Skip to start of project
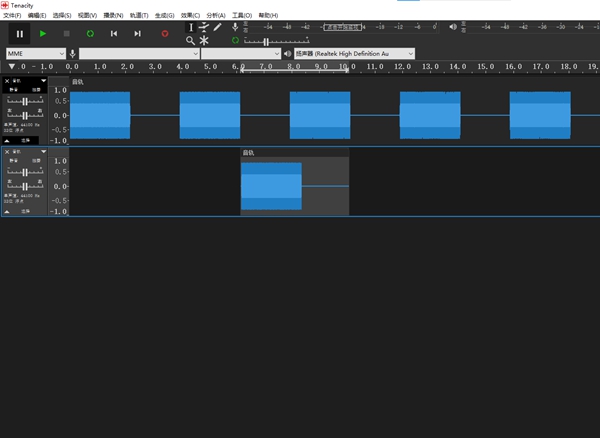Screen dimensions: 600x438 click(114, 34)
